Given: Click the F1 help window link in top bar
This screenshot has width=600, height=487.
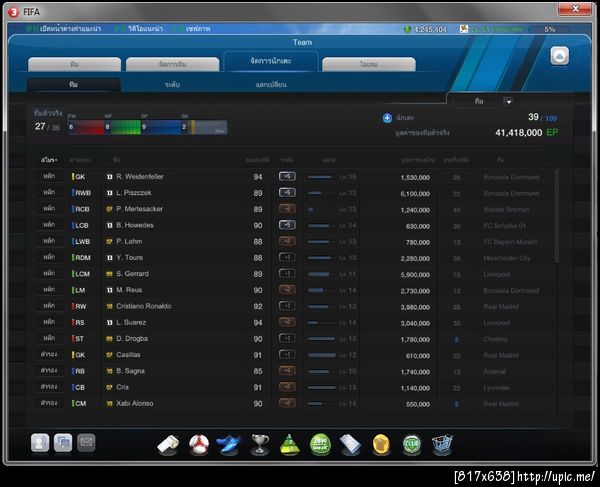Looking at the screenshot, I should pyautogui.click(x=63, y=29).
